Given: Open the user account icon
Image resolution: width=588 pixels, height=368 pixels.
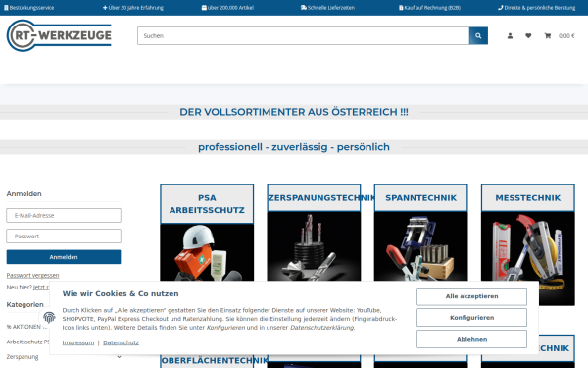Looking at the screenshot, I should click(510, 36).
